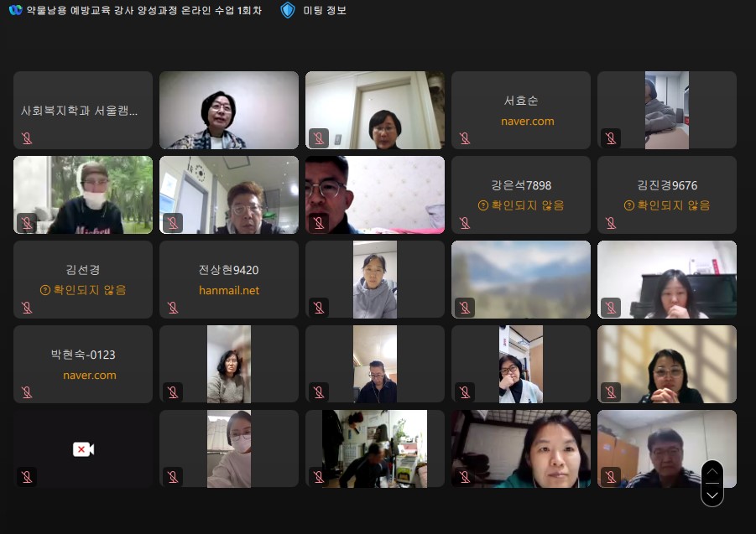Image resolution: width=756 pixels, height=534 pixels.
Task: Click the muted mic icon on 전상현9420 tile
Action: (173, 307)
